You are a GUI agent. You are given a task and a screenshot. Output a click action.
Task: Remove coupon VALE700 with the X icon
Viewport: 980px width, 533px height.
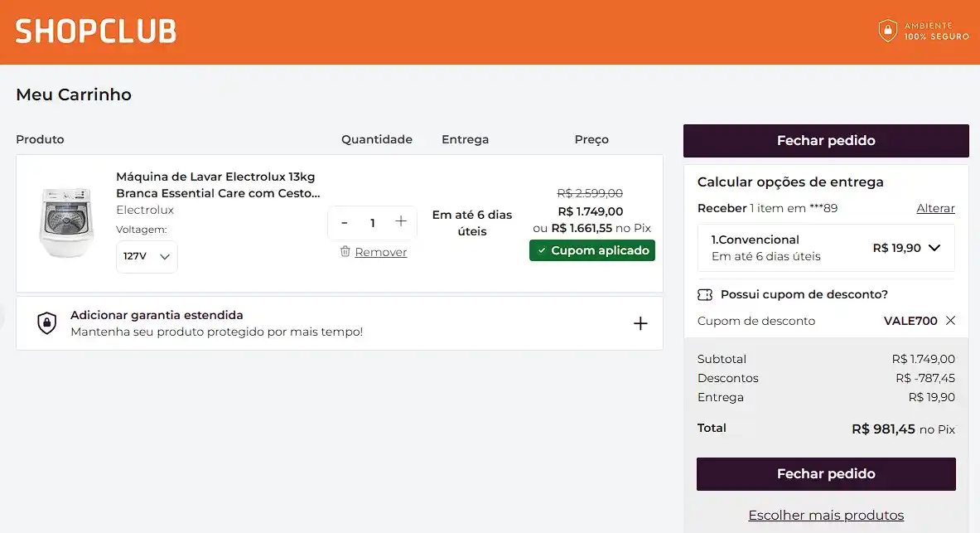tap(950, 321)
